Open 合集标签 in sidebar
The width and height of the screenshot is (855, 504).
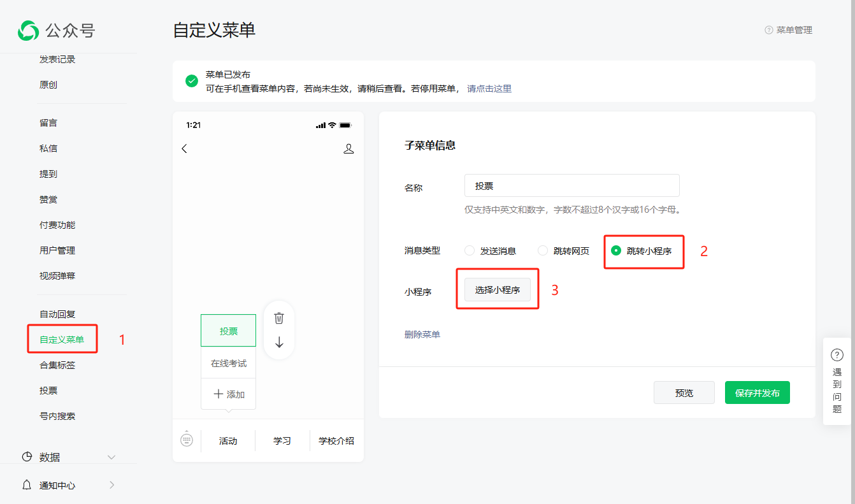[57, 365]
